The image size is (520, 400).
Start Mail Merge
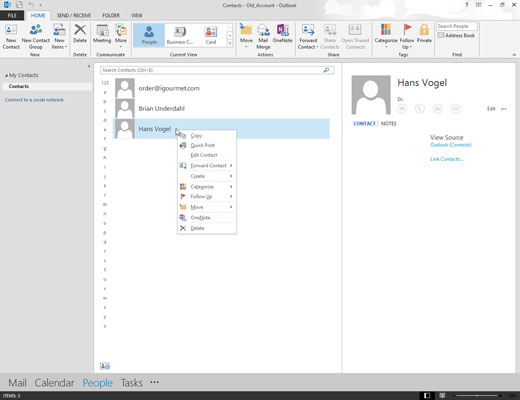pyautogui.click(x=263, y=37)
